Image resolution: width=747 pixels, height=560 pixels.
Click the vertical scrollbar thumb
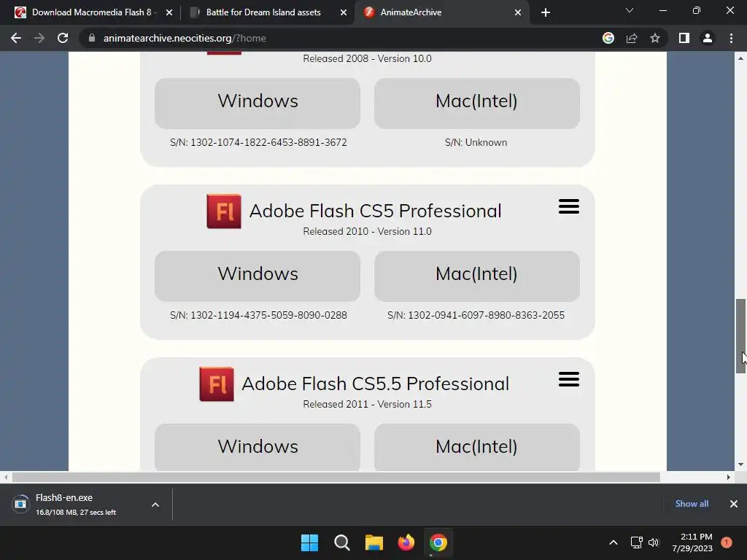click(740, 336)
